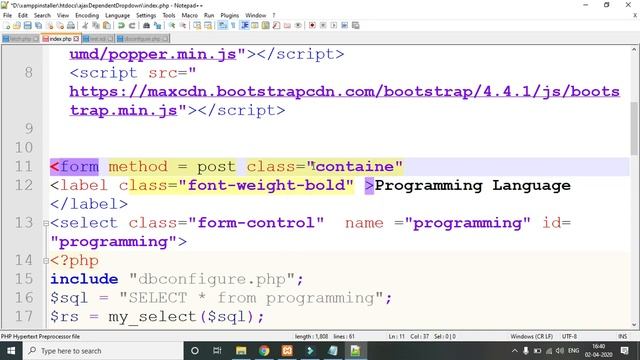Toggle the file Monitoring eye icon

(298, 25)
